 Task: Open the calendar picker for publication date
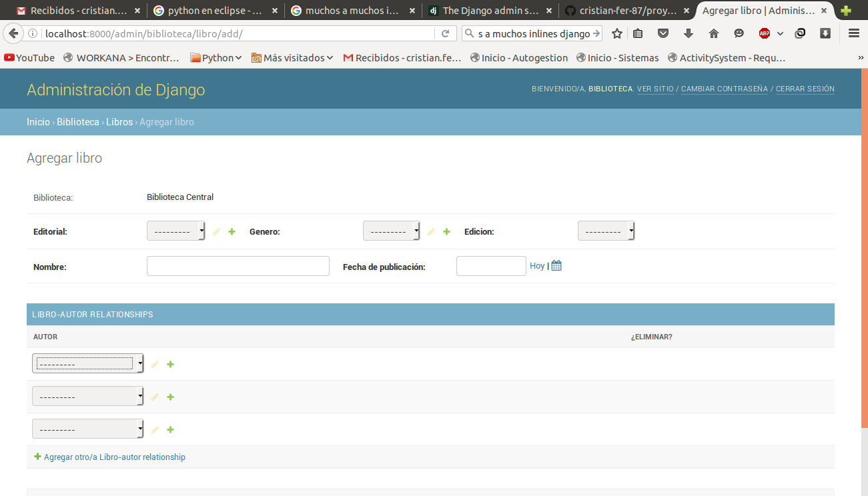click(x=556, y=265)
